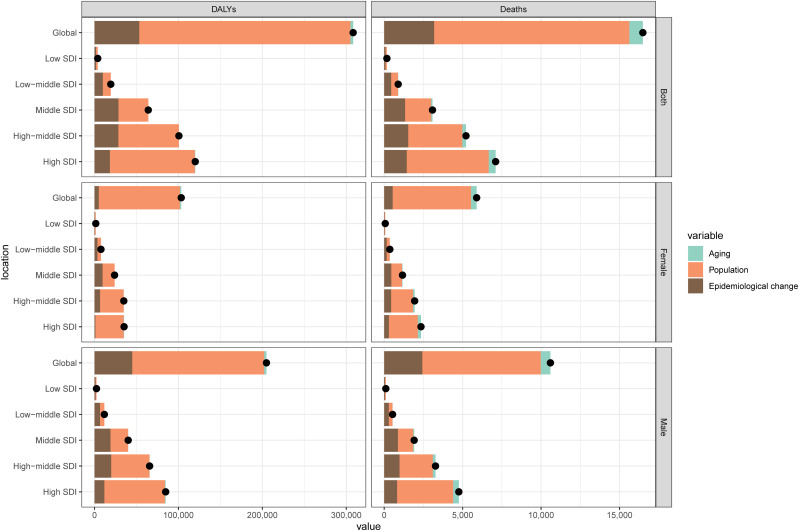
Task: Click 'High-middle SDI' label in the Both row
Action: [45, 136]
